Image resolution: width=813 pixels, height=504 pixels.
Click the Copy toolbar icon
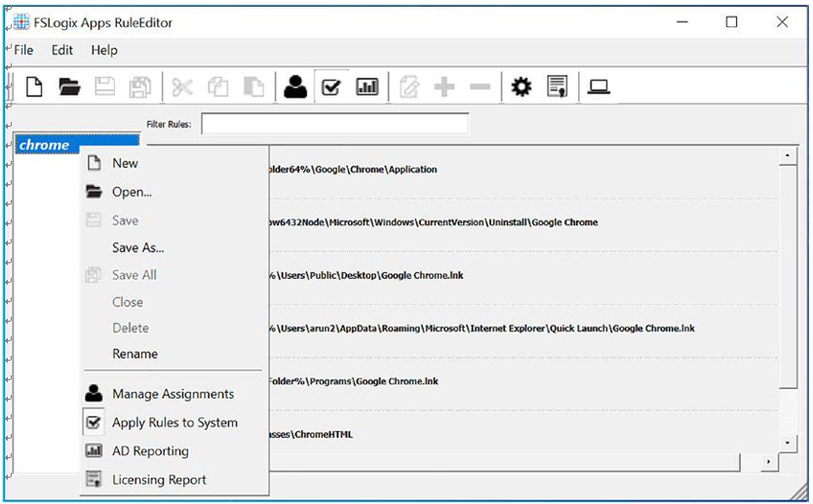[217, 87]
